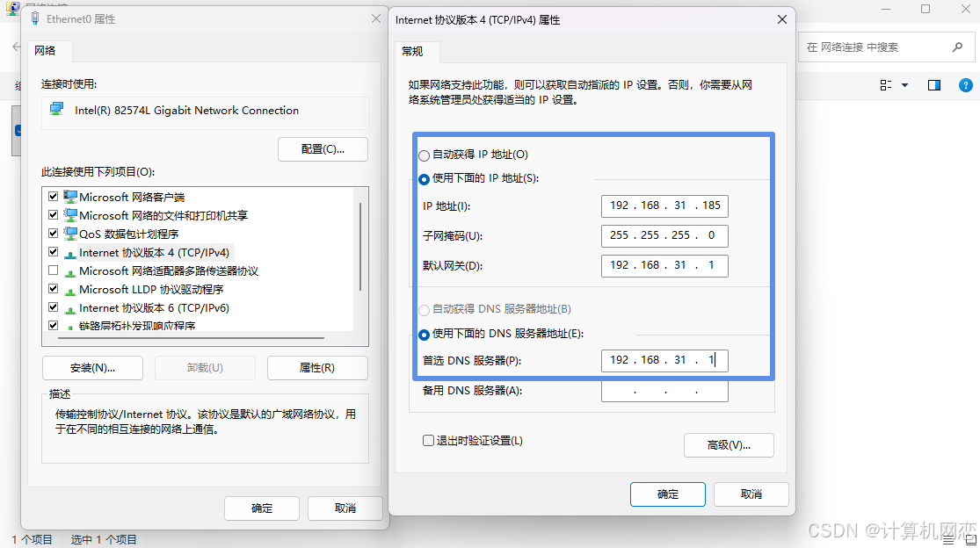Viewport: 980px width, 548px height.
Task: Click the Internet 协议版本 6 item icon
Action: 70,308
